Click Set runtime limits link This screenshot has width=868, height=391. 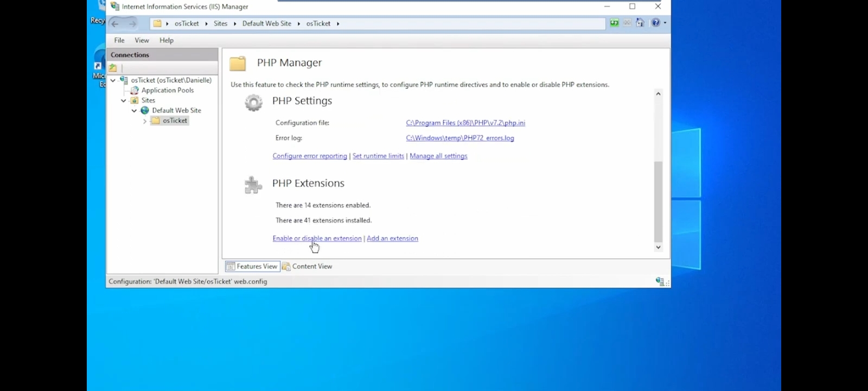[378, 156]
